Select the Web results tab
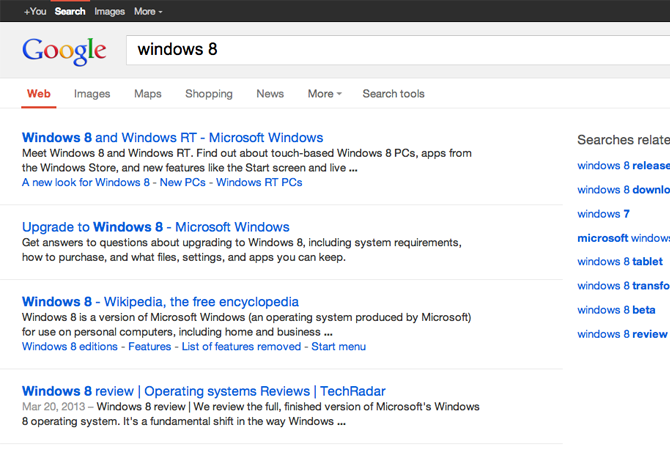Image resolution: width=670 pixels, height=450 pixels. pyautogui.click(x=38, y=94)
